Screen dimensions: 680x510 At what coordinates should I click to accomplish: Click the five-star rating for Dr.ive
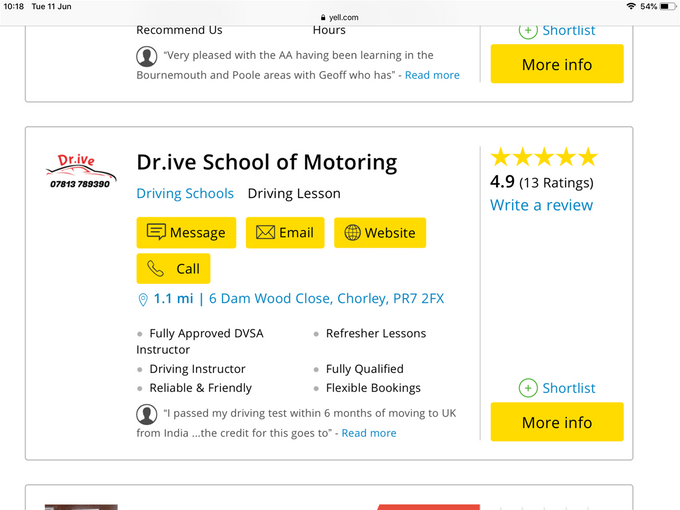point(544,157)
